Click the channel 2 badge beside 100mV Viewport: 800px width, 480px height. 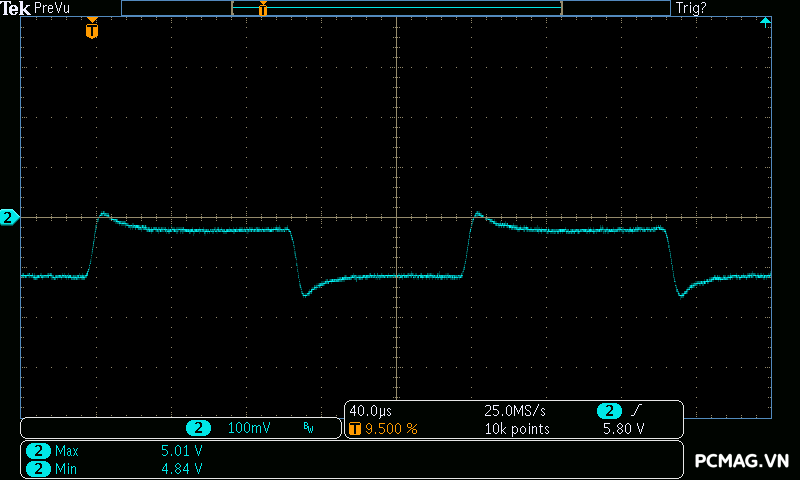[198, 428]
